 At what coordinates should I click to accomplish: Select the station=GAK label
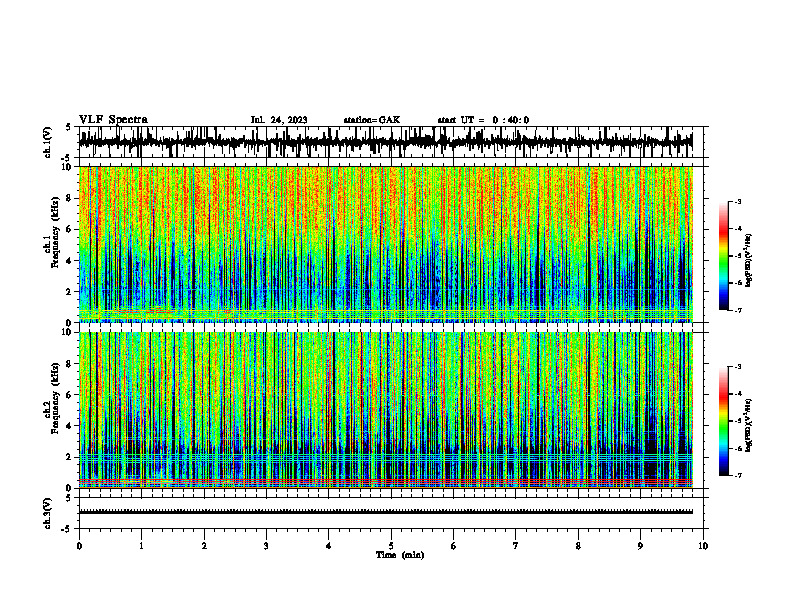(x=372, y=120)
